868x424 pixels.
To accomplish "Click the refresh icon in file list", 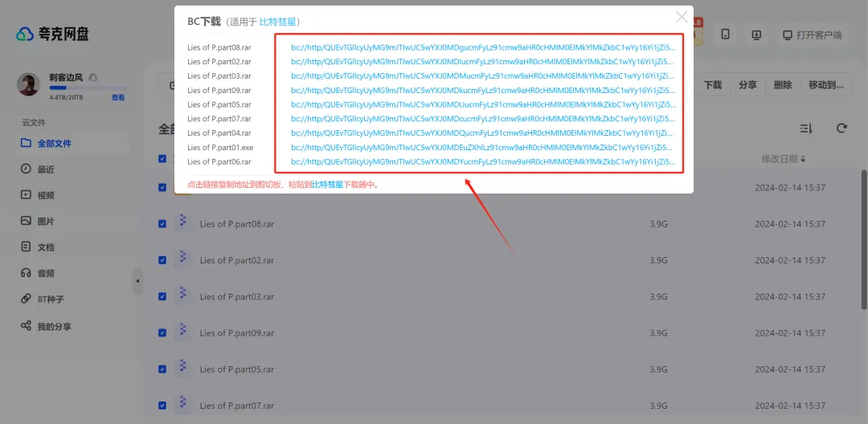I will point(841,128).
